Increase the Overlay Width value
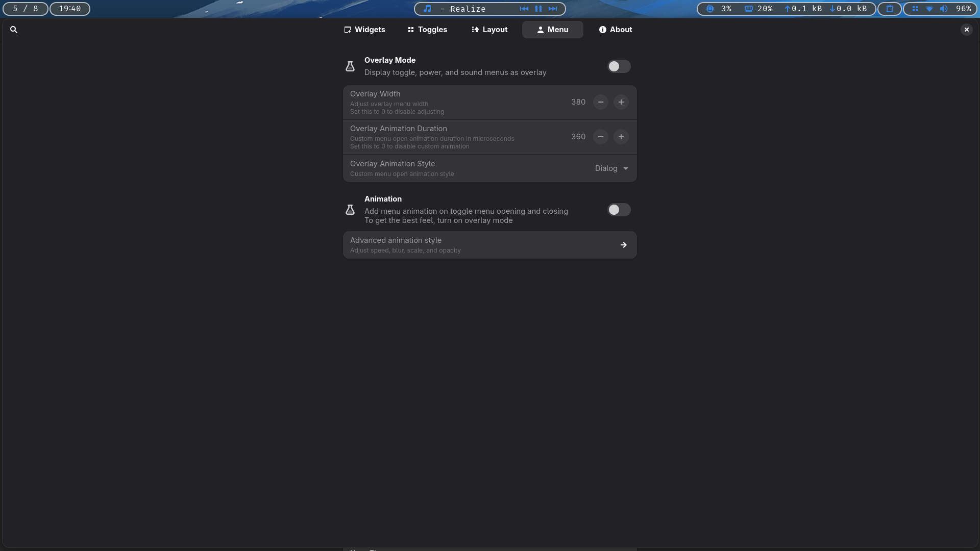Viewport: 980px width, 551px height. (x=621, y=102)
